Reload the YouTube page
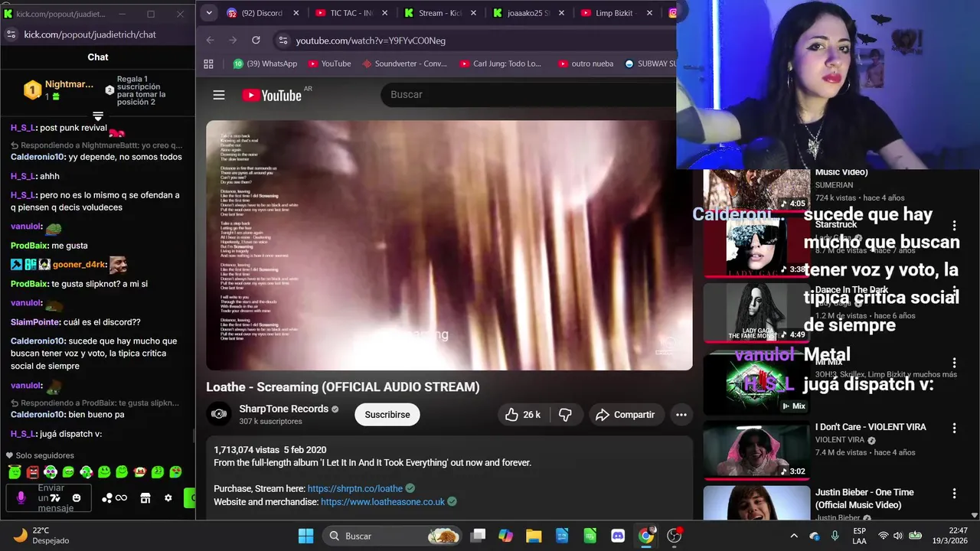This screenshot has height=551, width=980. pos(256,40)
